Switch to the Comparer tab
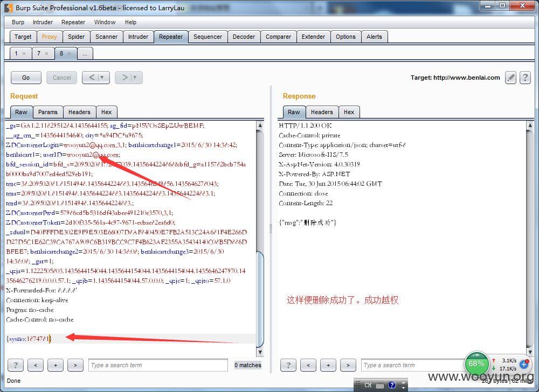 coord(279,37)
